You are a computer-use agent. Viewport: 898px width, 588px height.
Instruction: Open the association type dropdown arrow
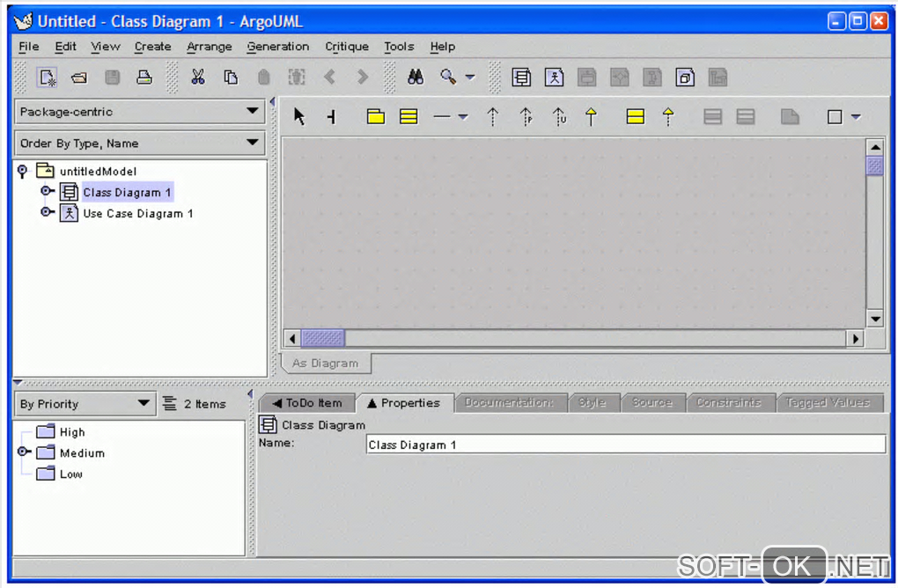click(463, 117)
